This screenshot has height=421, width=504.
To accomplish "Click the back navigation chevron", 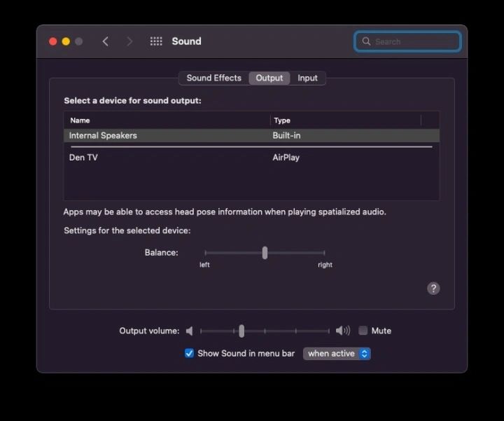I will [106, 41].
